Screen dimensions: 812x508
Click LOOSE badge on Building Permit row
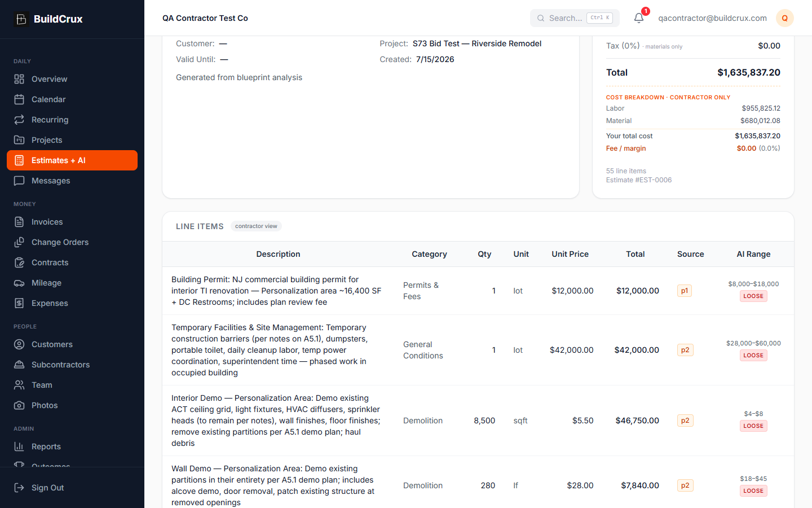[753, 296]
